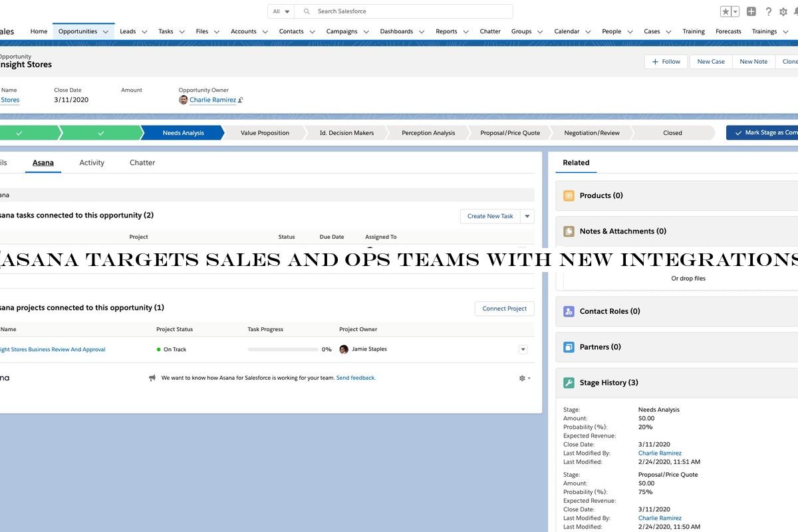
Task: Click the Follow button
Action: (666, 62)
